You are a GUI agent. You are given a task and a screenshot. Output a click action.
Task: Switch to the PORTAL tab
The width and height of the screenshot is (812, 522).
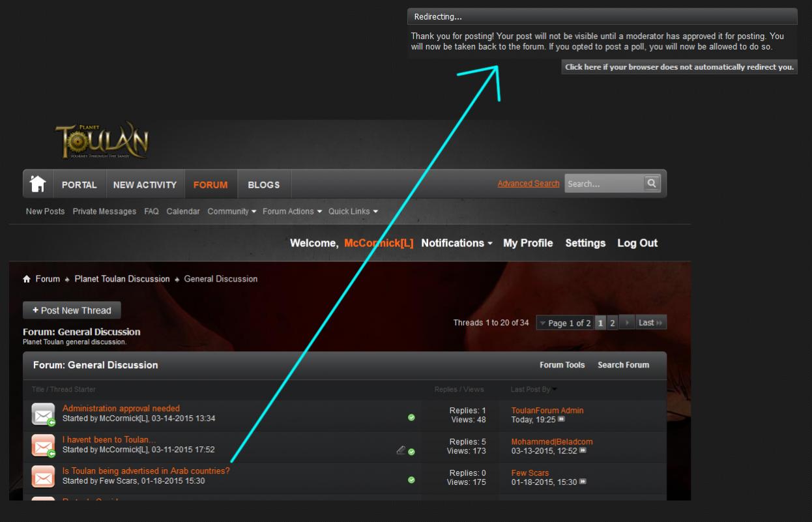(x=80, y=184)
